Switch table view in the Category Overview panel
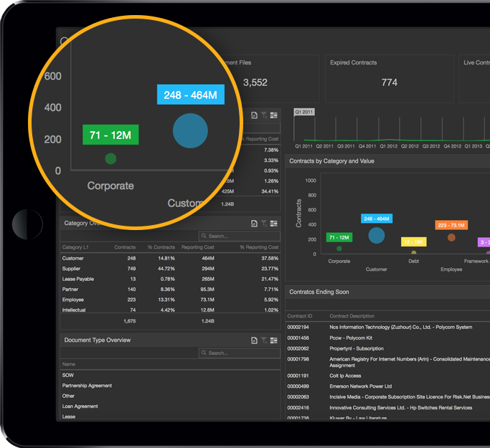The image size is (490, 448). 274,223
